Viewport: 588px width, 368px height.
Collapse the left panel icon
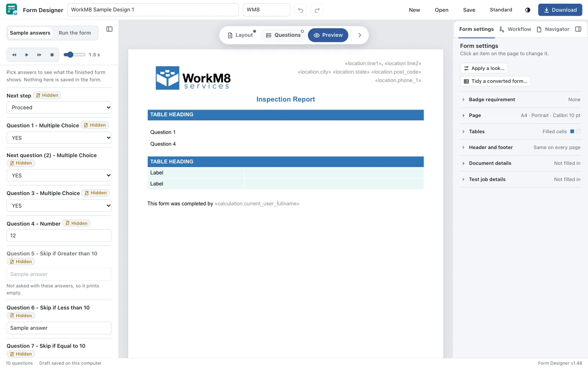pyautogui.click(x=110, y=29)
